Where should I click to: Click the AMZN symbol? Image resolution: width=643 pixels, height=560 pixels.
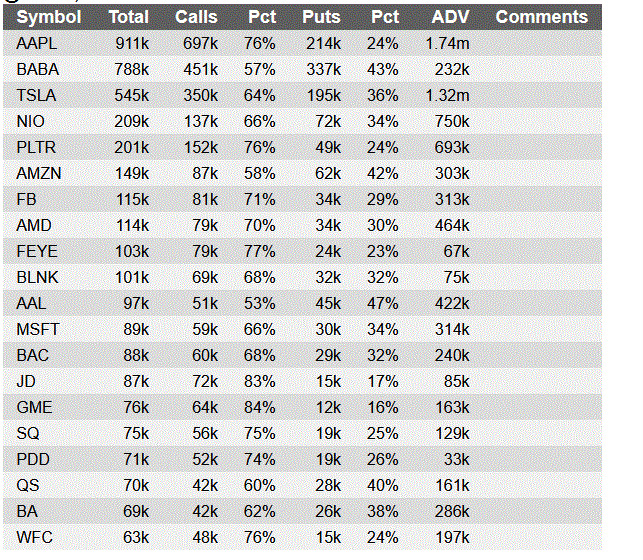click(39, 173)
